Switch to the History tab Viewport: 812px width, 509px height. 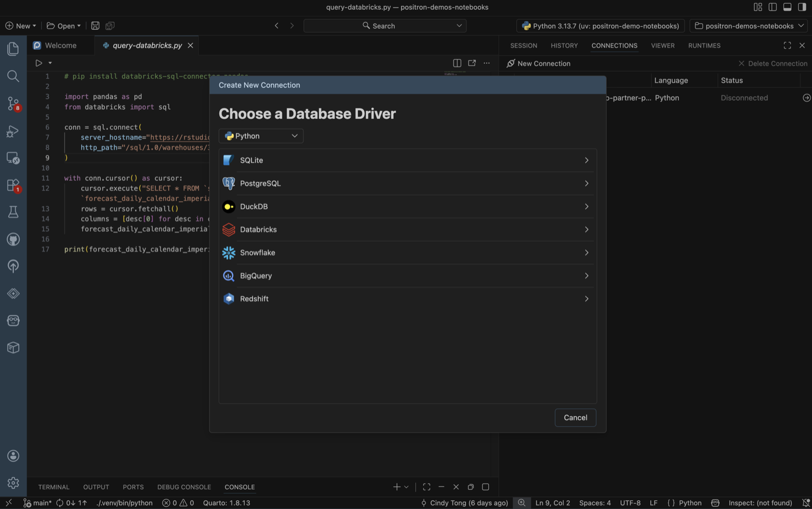click(x=564, y=45)
